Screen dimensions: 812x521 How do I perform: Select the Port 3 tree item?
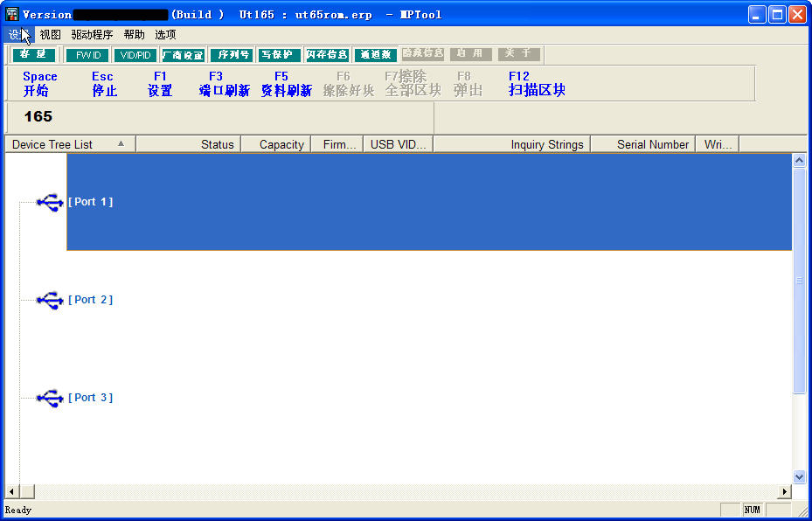90,398
